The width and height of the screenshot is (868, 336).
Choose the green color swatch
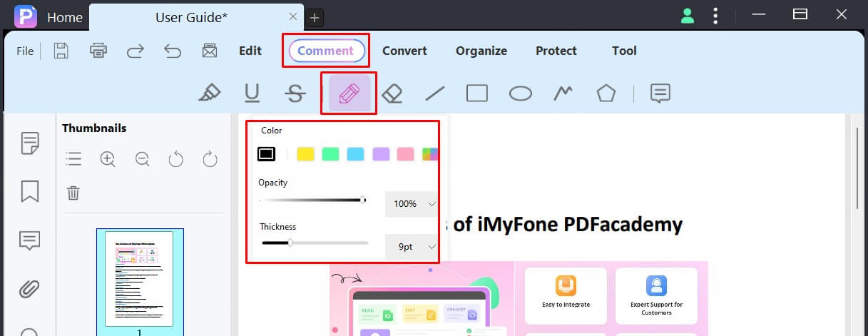click(330, 153)
